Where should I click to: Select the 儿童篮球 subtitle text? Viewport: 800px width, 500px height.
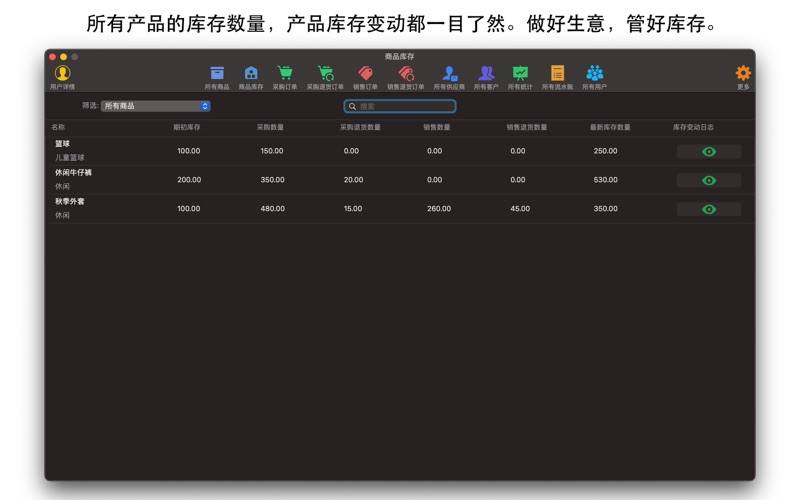point(70,158)
